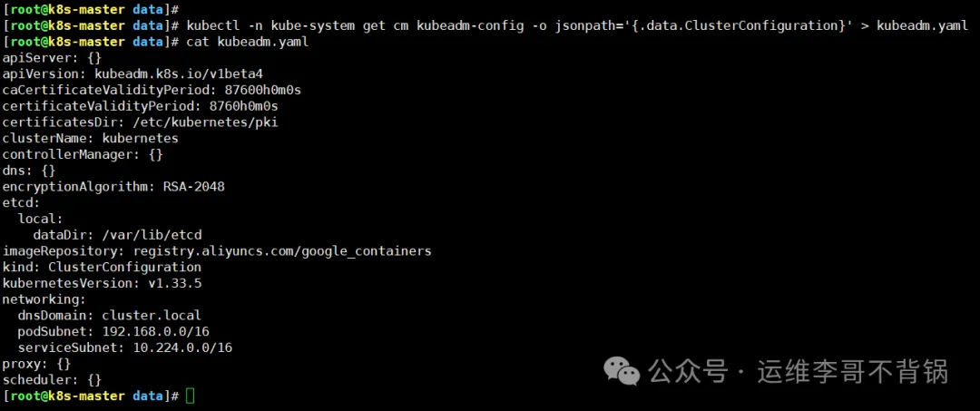Click the green cursor block at the prompt
Image resolution: width=980 pixels, height=411 pixels.
pos(190,396)
